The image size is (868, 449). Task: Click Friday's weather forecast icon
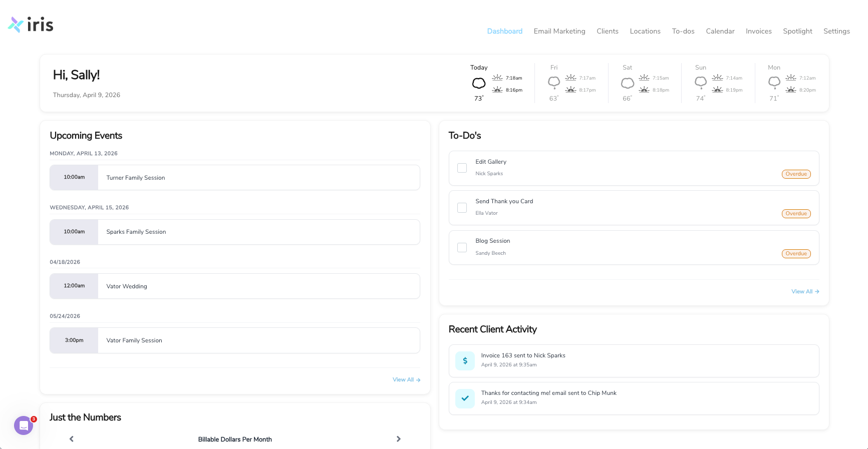[x=554, y=83]
